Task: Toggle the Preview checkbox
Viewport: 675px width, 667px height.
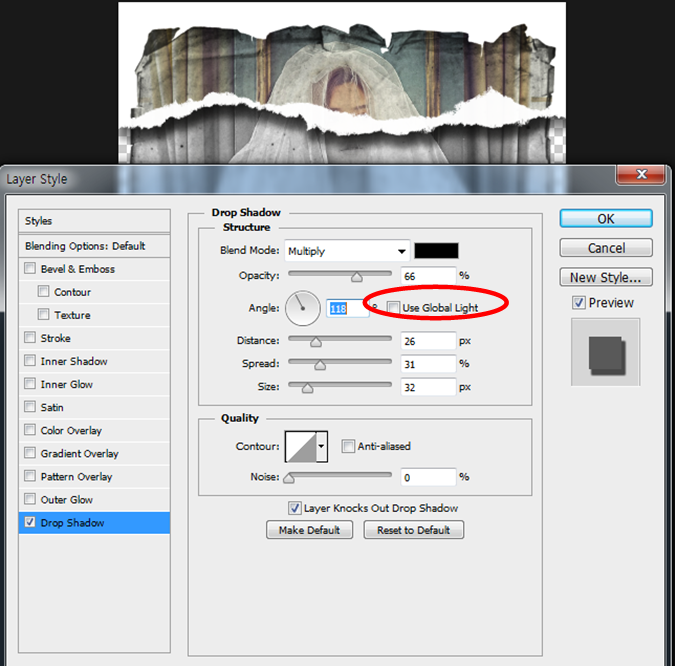Action: point(579,303)
